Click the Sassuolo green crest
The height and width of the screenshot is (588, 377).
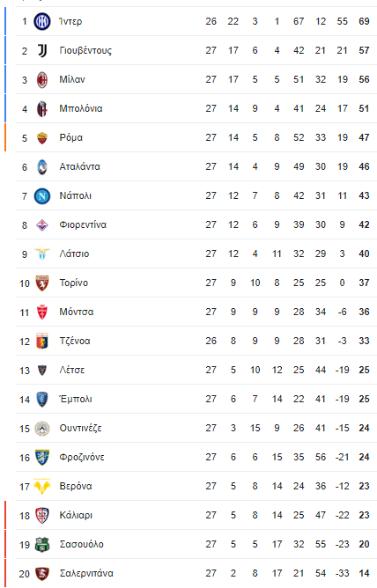pos(42,545)
